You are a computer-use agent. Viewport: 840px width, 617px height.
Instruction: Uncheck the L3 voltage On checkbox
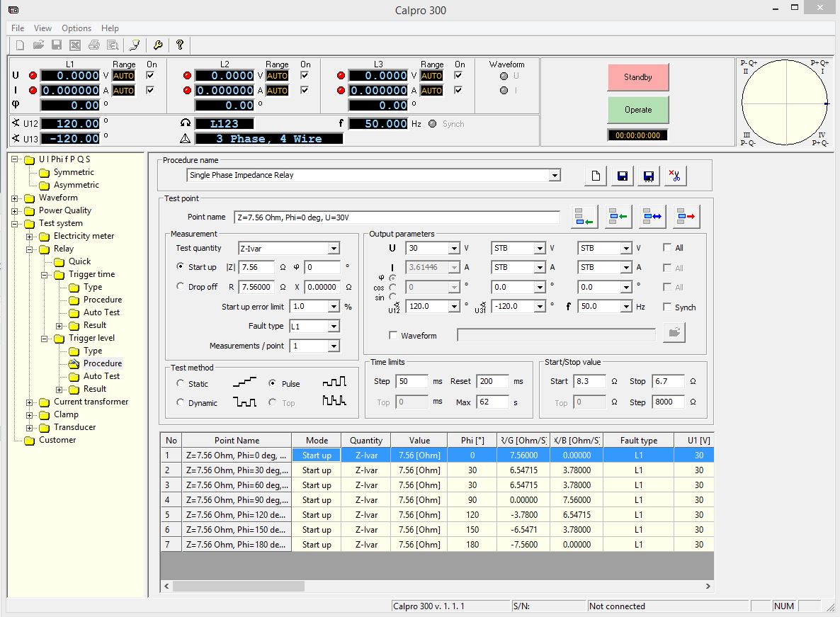point(458,76)
